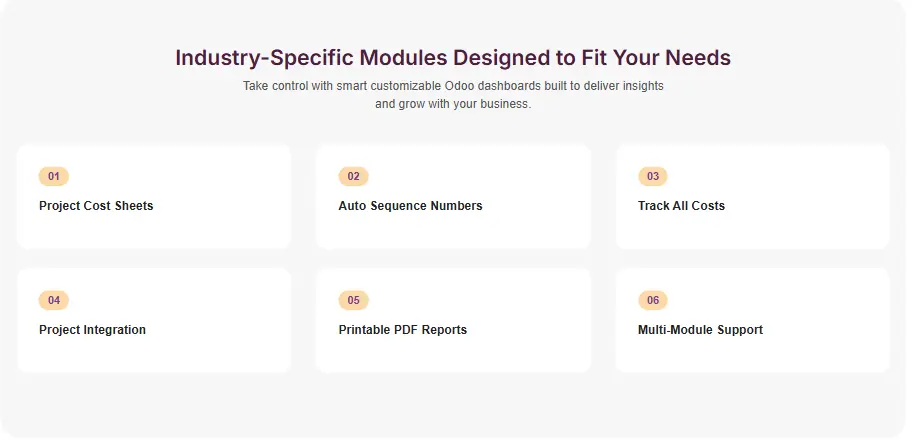This screenshot has height=442, width=918.
Task: Open the Project Cost Sheets title
Action: point(96,206)
